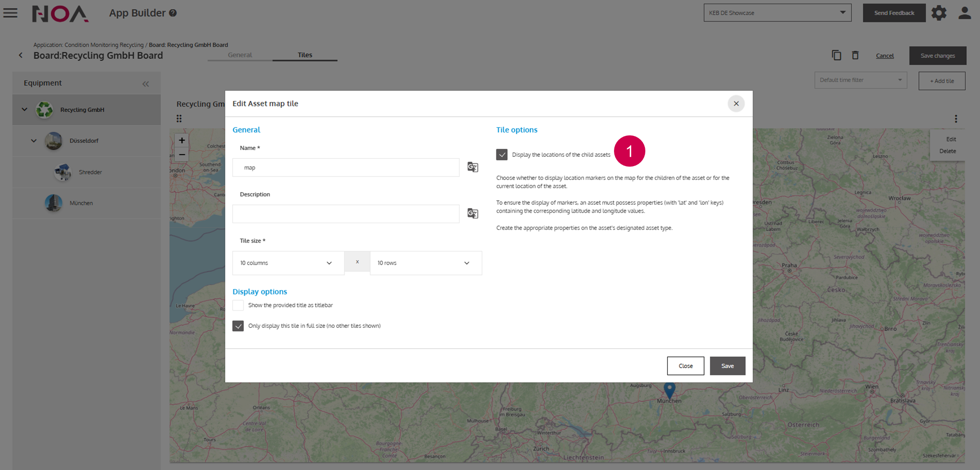980x470 pixels.
Task: Click the Cancel link
Action: tap(884, 56)
